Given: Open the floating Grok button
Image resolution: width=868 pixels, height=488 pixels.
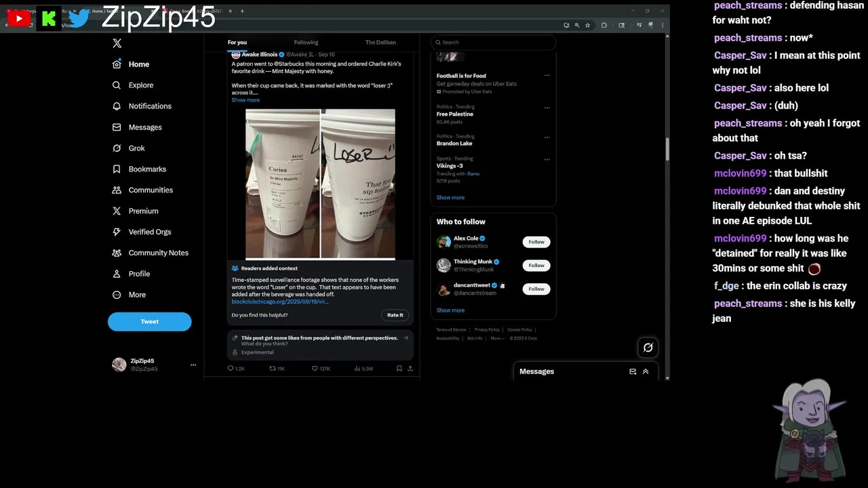Looking at the screenshot, I should [x=648, y=348].
